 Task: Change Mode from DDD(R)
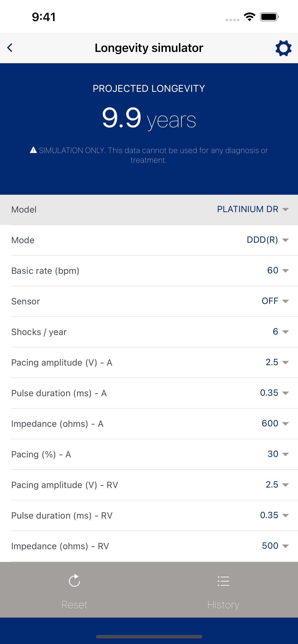pos(268,240)
